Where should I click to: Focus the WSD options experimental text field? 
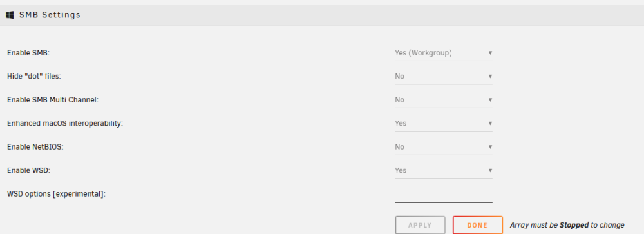[444, 195]
